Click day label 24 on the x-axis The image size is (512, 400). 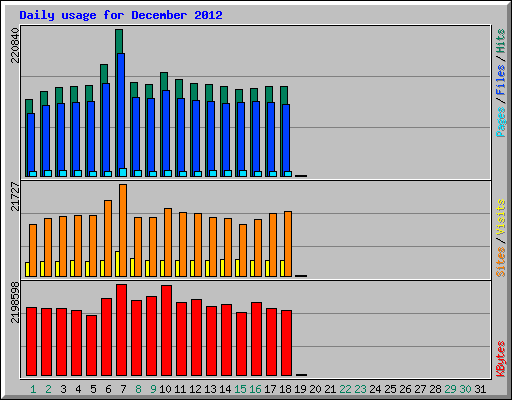coord(375,389)
